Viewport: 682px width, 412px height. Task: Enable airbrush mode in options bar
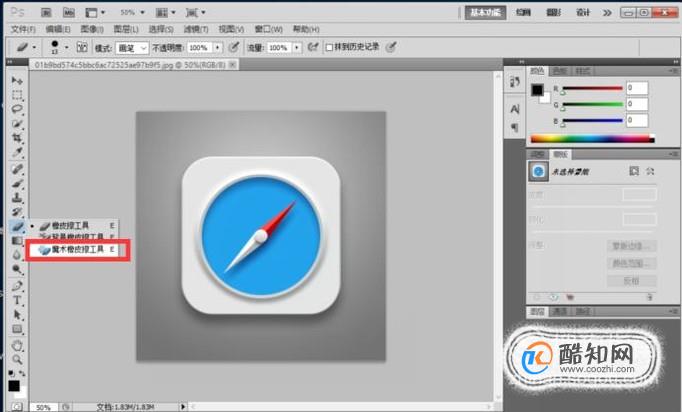tap(313, 47)
